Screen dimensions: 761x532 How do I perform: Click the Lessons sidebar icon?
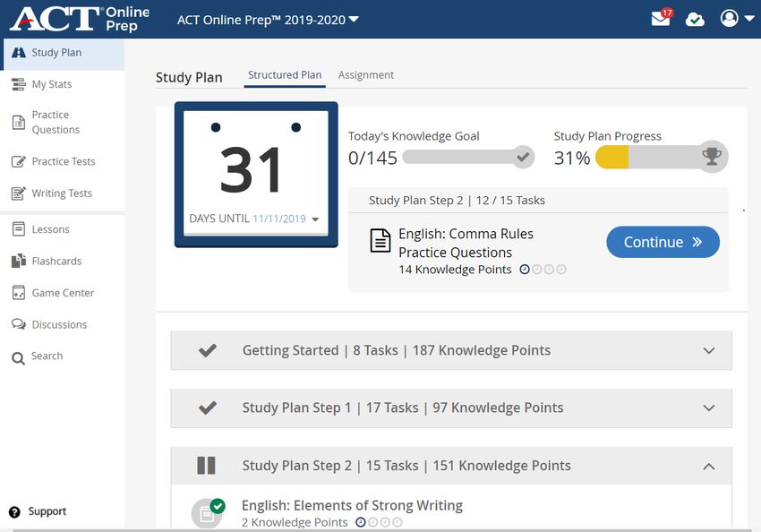(19, 229)
